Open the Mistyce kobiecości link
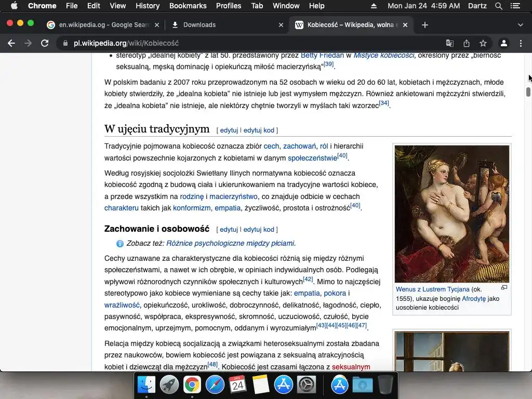532x399 pixels. pyautogui.click(x=384, y=55)
